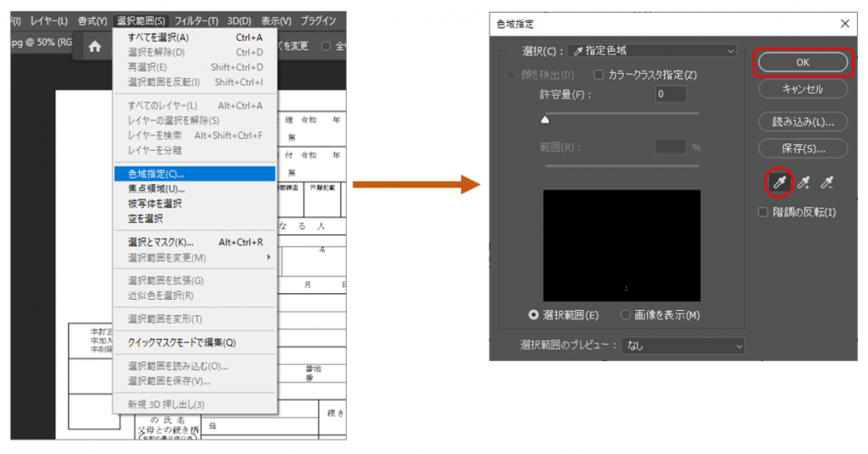Click the 許容量(F) value field
868x454 pixels.
tap(671, 94)
